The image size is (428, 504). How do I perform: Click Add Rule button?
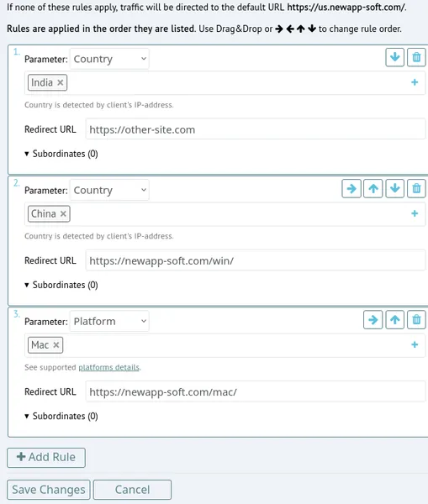pos(46,458)
